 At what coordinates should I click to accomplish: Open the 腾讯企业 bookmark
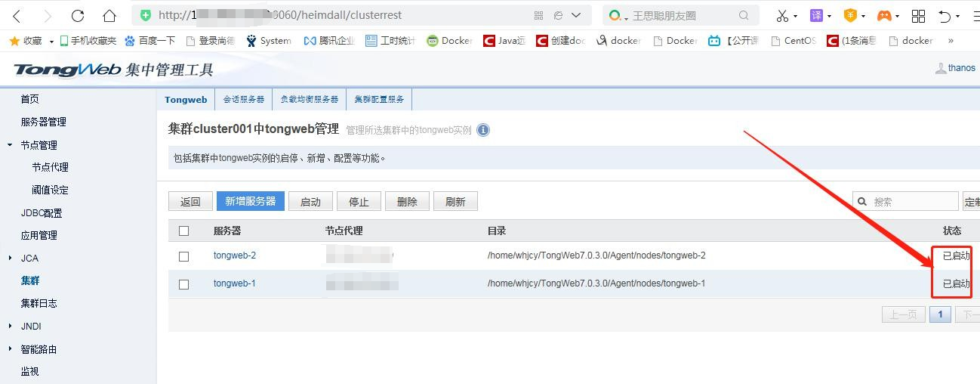point(329,41)
